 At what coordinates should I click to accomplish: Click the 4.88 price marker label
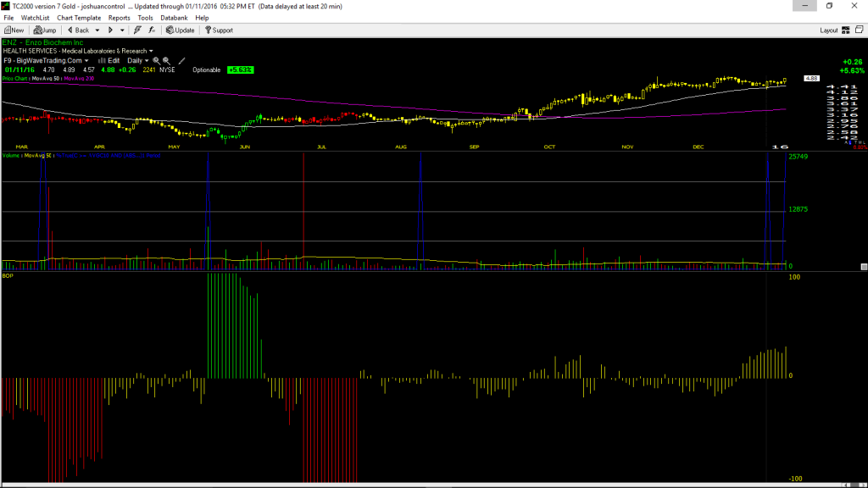(811, 79)
